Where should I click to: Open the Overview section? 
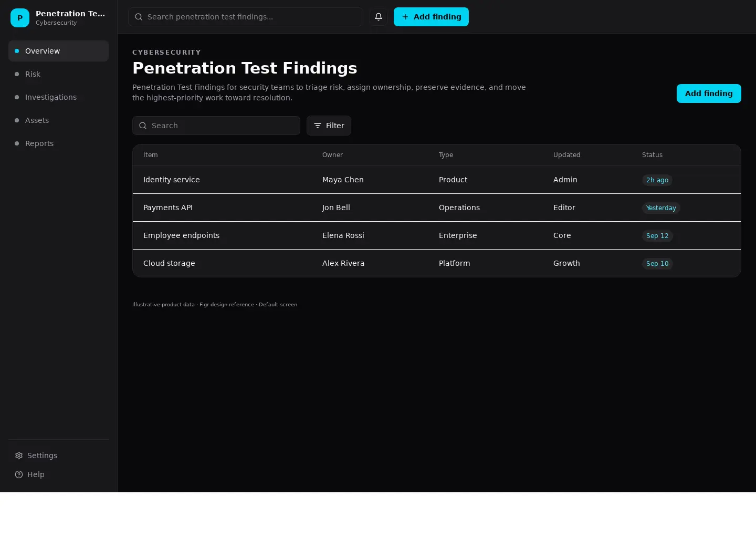coord(58,51)
